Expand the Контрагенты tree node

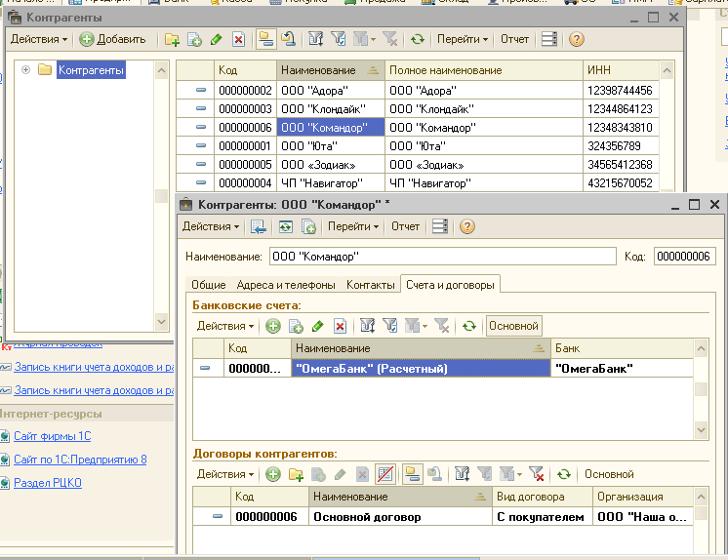coord(26,70)
